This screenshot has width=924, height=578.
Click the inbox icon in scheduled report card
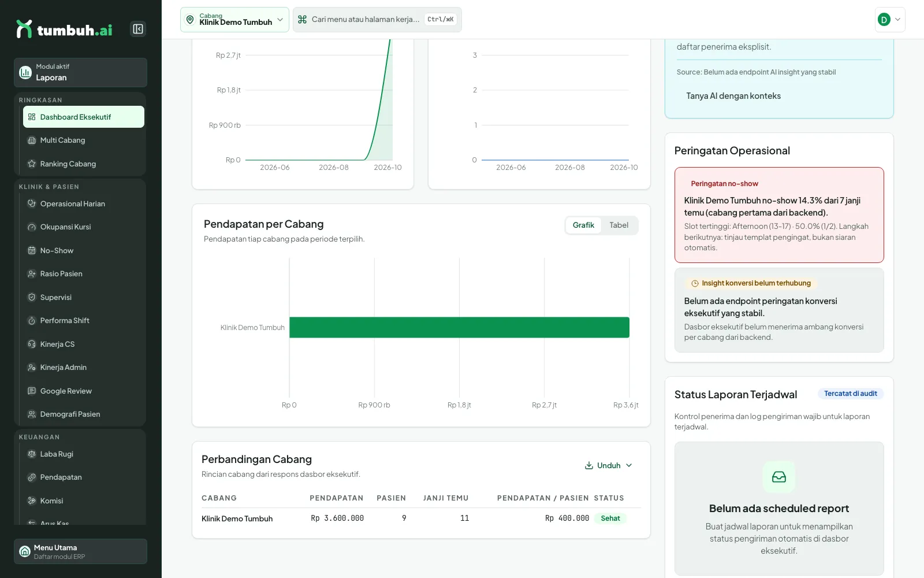(779, 477)
